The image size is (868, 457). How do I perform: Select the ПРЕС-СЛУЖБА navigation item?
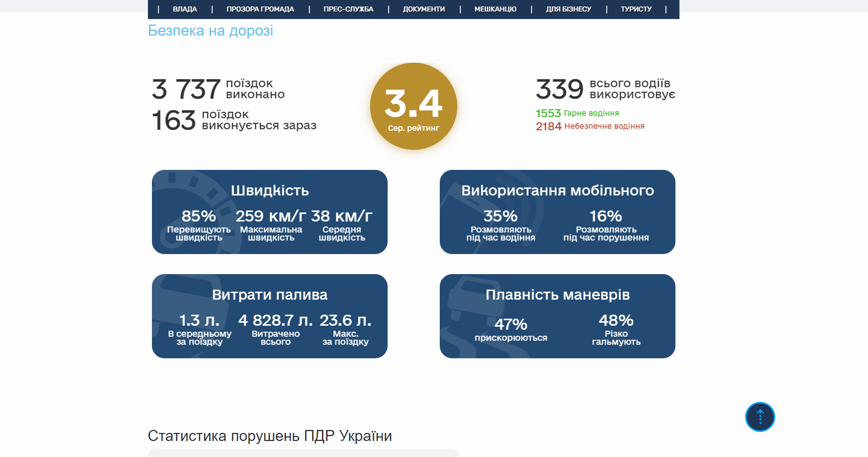point(349,9)
